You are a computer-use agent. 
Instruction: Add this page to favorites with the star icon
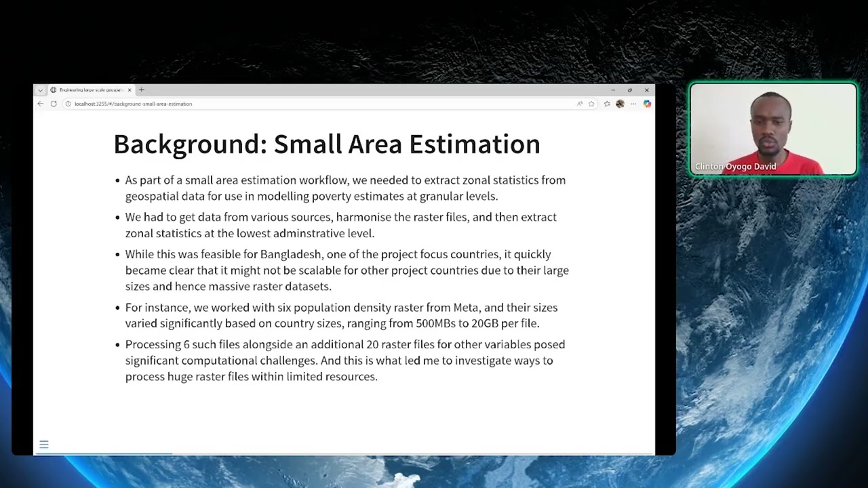point(591,104)
